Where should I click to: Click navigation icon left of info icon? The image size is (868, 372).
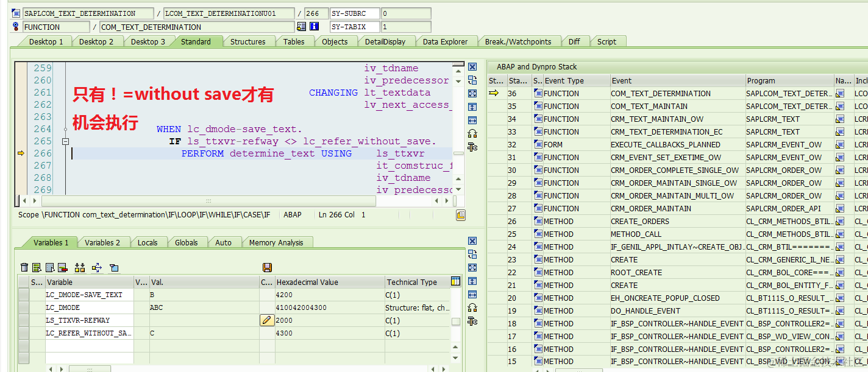pos(301,27)
